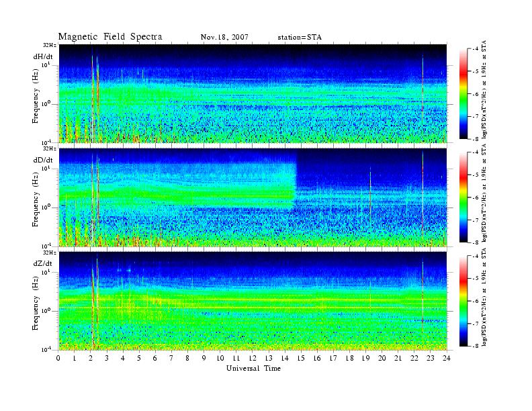Viewport: 532px width, 411px height.
Task: Click hour 0 on the time axis
Action: click(58, 358)
